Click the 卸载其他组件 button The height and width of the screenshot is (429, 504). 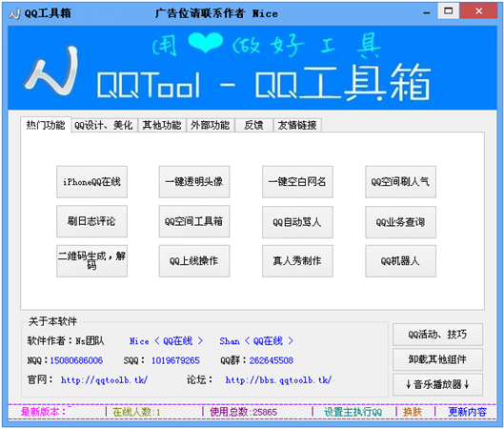(437, 359)
